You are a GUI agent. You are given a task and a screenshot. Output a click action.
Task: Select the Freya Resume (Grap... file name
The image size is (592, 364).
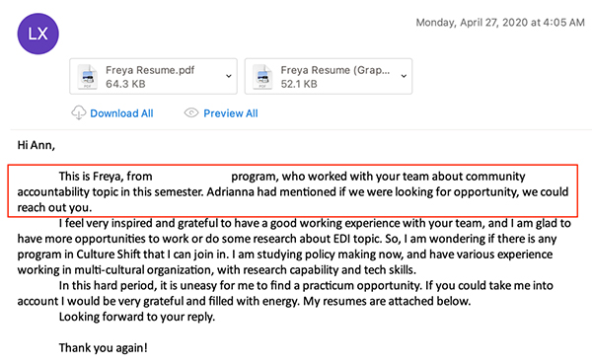(334, 70)
